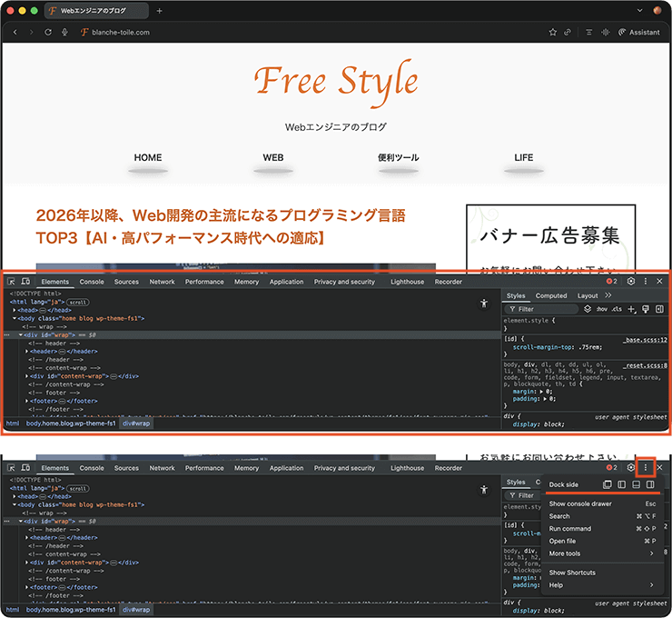Focus the address bar showing blanche-toile.com
672x618 pixels.
click(x=121, y=32)
